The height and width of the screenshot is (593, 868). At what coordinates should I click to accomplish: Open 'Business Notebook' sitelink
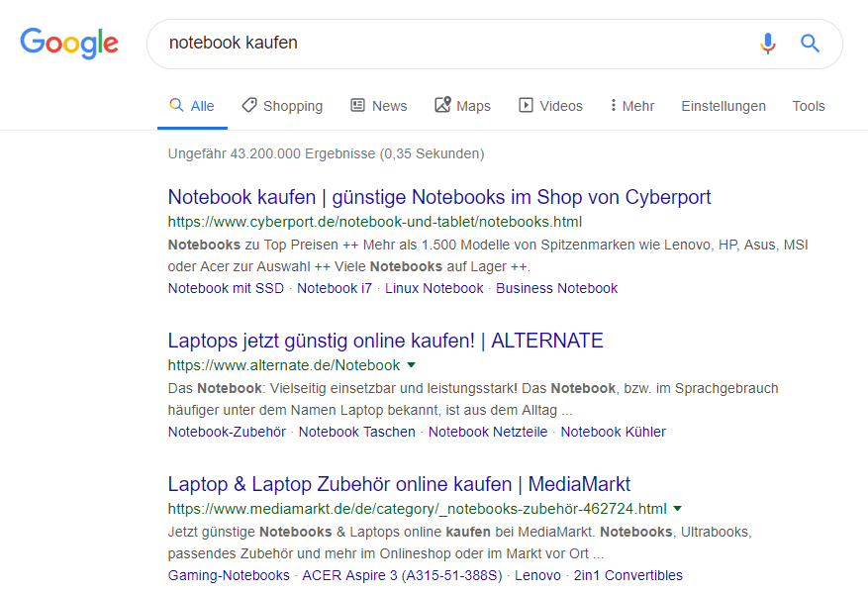coord(557,288)
